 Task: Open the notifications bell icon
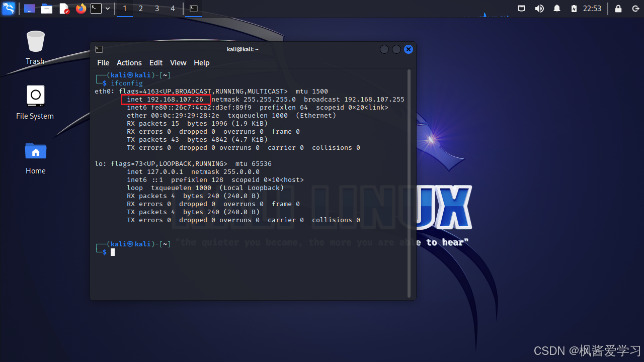pyautogui.click(x=557, y=9)
